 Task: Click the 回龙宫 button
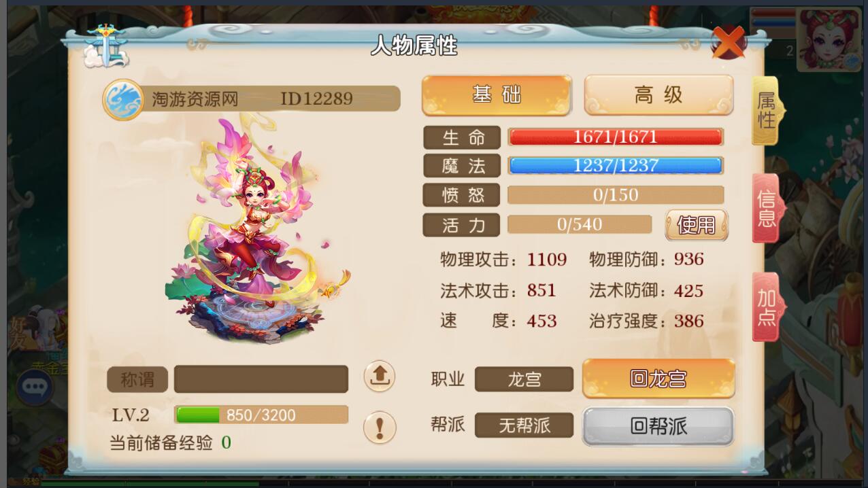pyautogui.click(x=658, y=379)
